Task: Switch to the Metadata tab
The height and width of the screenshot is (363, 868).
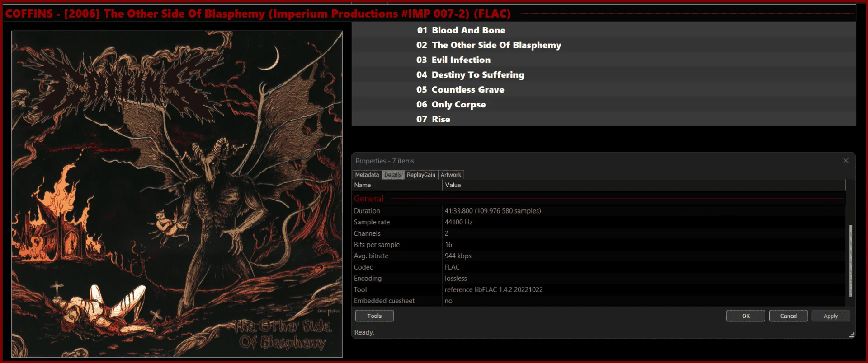Action: point(367,175)
